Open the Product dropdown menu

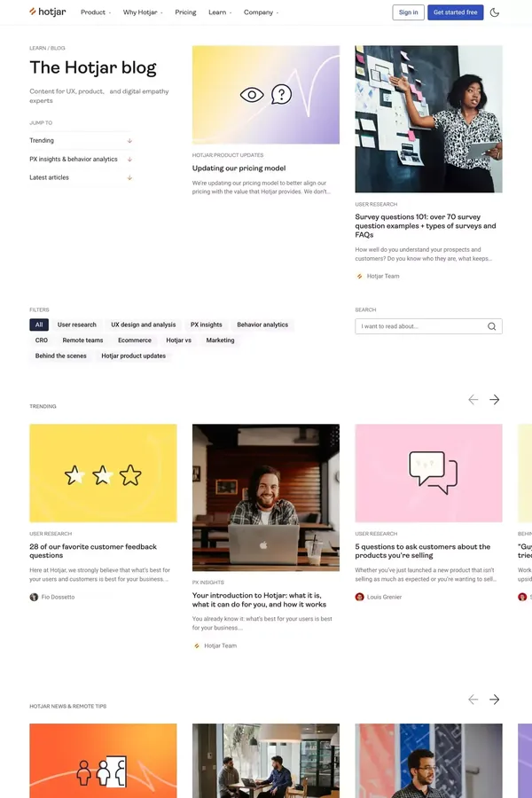(95, 12)
